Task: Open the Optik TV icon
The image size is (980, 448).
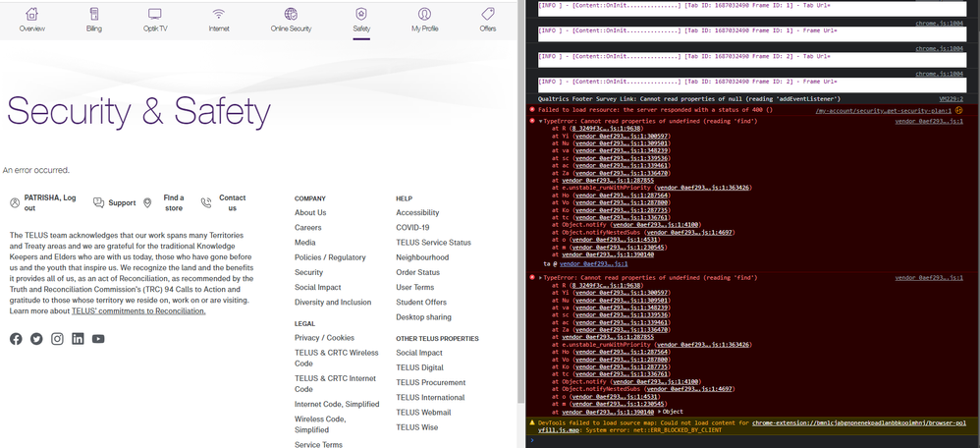Action: tap(155, 15)
